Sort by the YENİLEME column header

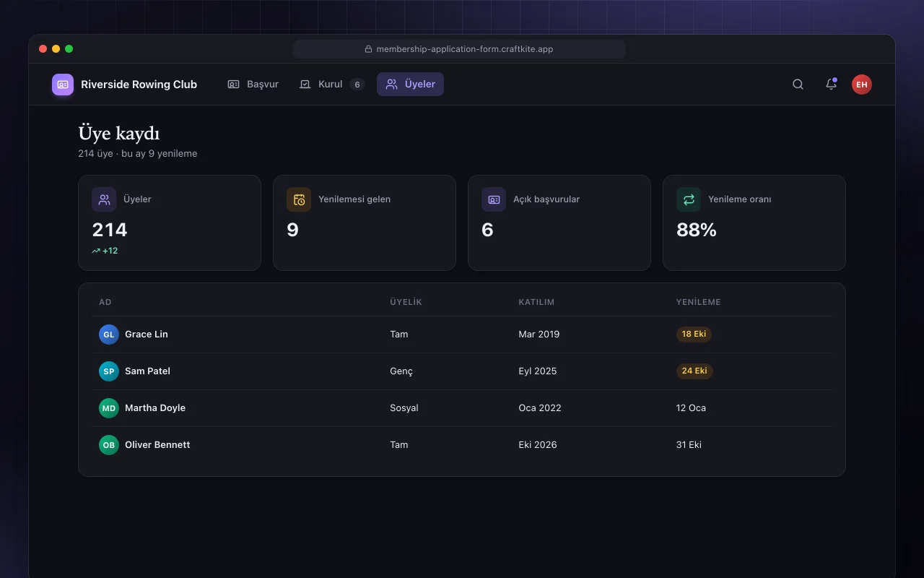pyautogui.click(x=698, y=302)
